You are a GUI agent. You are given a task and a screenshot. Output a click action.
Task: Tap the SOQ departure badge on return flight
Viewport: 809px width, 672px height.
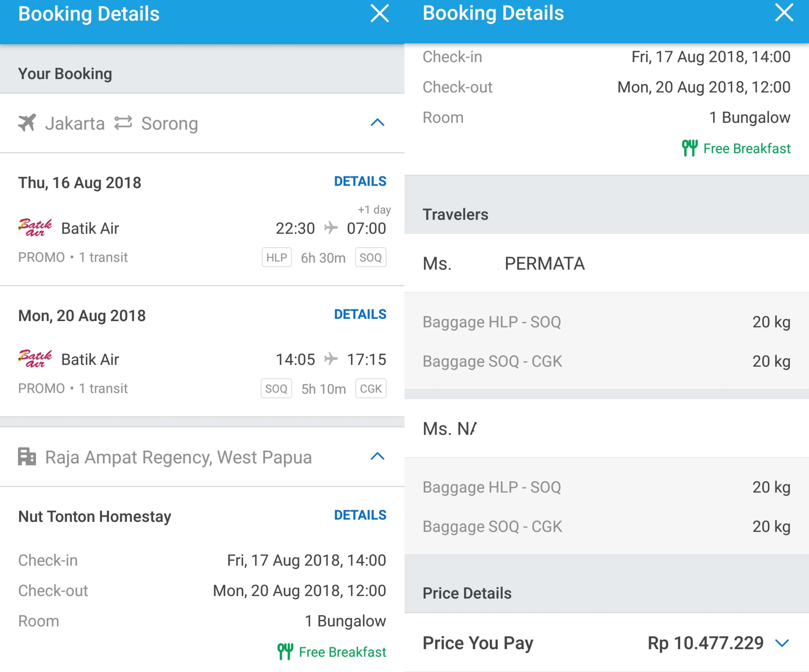pyautogui.click(x=276, y=388)
